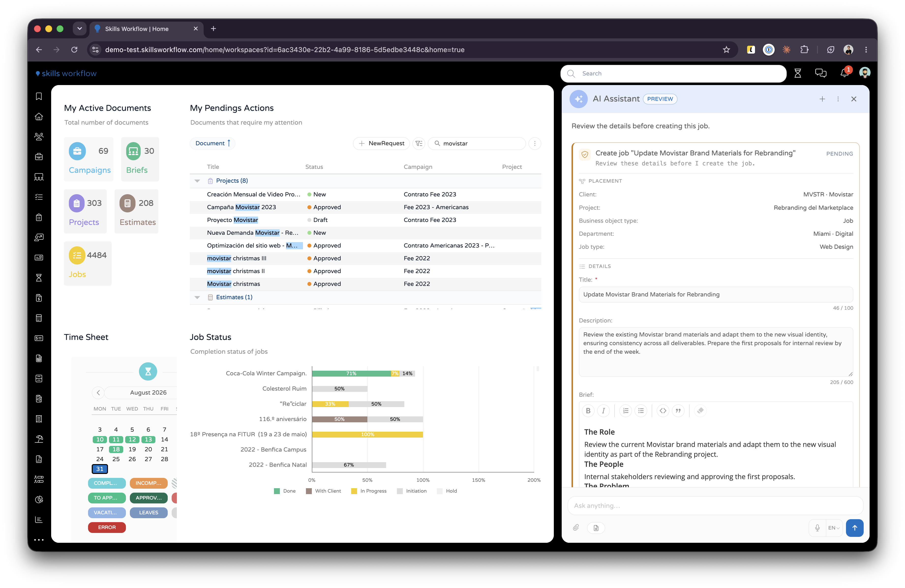Bookmark this page with the star icon
Image resolution: width=905 pixels, height=588 pixels.
click(726, 49)
